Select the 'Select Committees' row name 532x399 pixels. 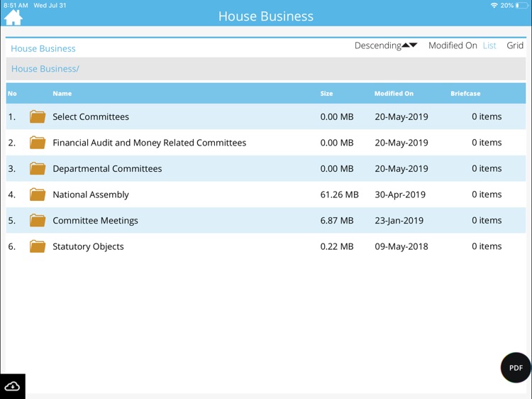(x=91, y=116)
